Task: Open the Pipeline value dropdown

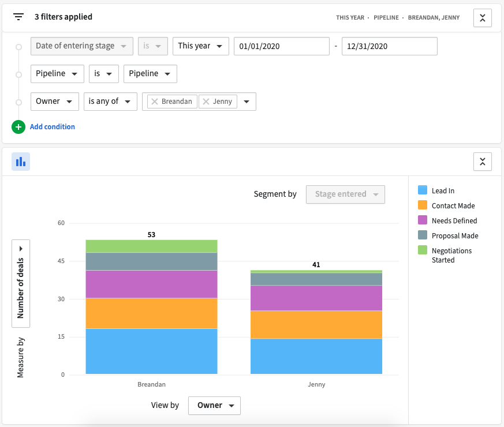Action: point(151,74)
